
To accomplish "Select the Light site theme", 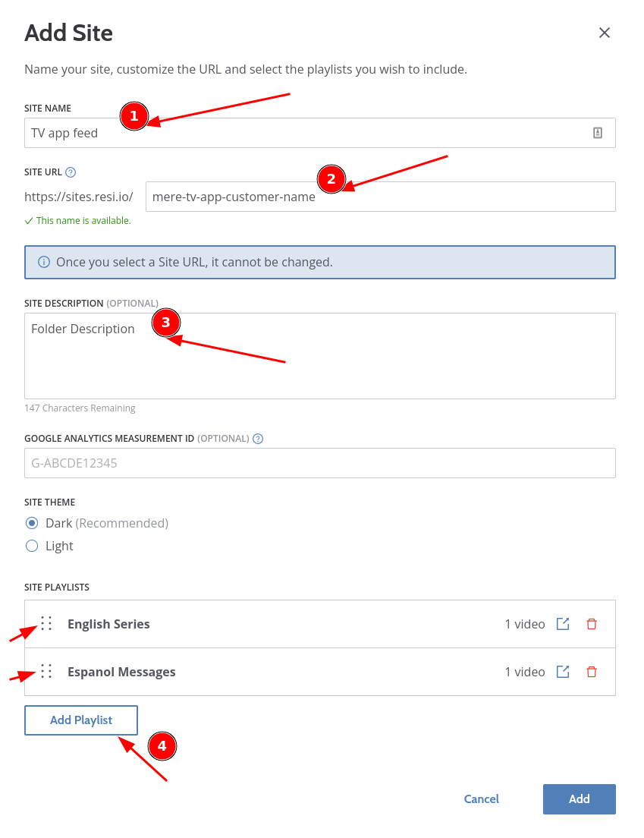I will 32,546.
